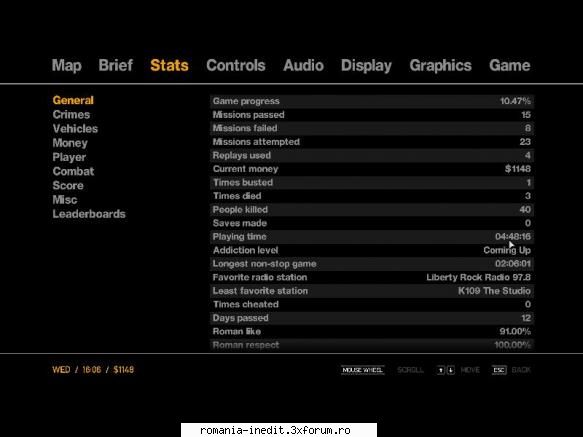The image size is (583, 437).
Task: Click the 10.47% game progress value
Action: coord(515,101)
